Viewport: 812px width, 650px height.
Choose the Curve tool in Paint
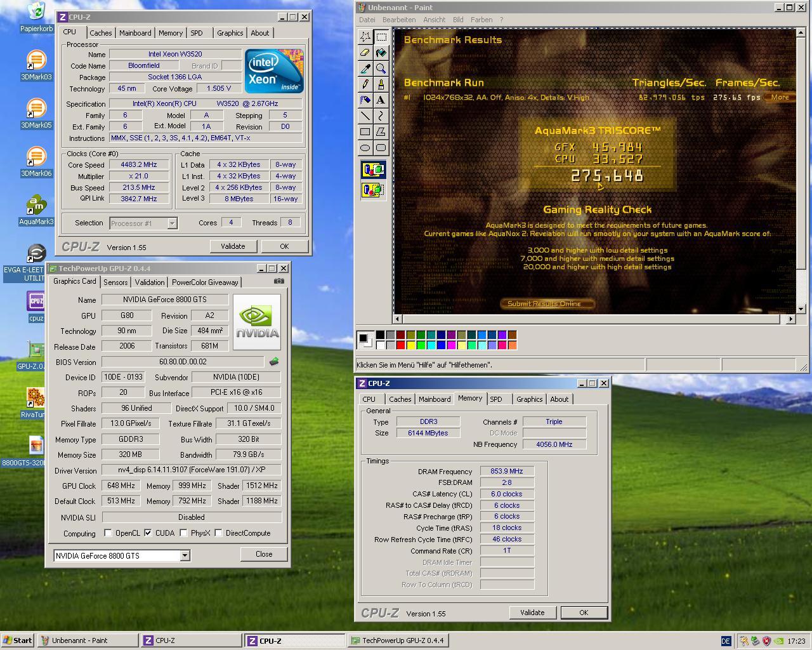[381, 116]
